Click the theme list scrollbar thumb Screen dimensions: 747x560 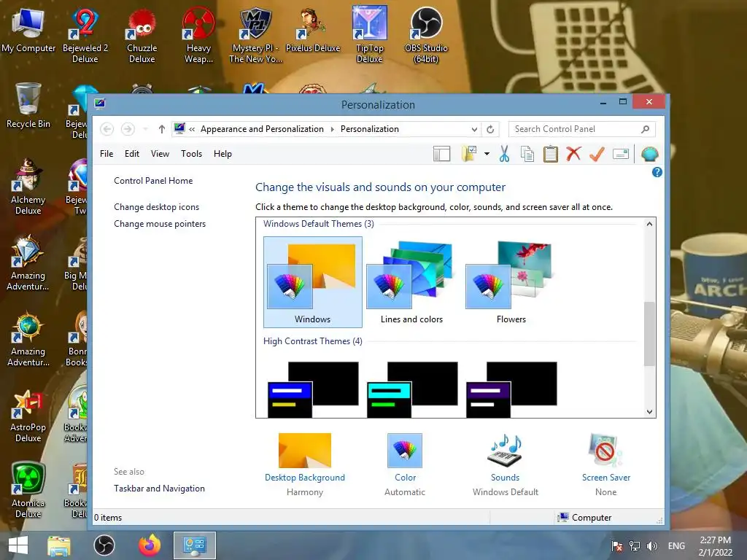click(649, 334)
